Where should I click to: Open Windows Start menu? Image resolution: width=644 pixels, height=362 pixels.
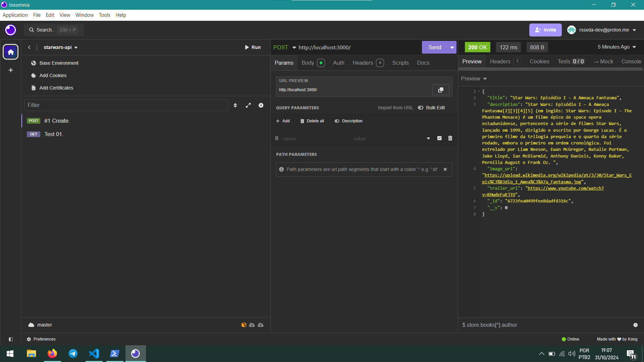[x=10, y=354]
